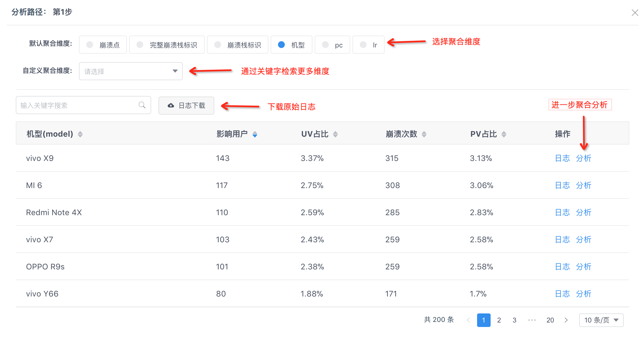Click the UV占比 value 2.75%
The image size is (644, 349).
[x=312, y=185]
